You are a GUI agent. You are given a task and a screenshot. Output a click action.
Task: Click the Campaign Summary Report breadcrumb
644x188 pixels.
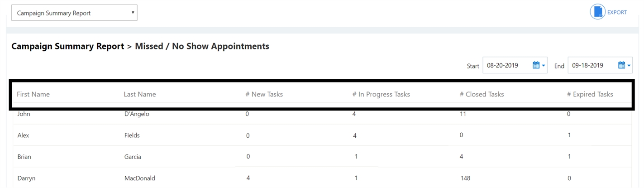tap(67, 46)
